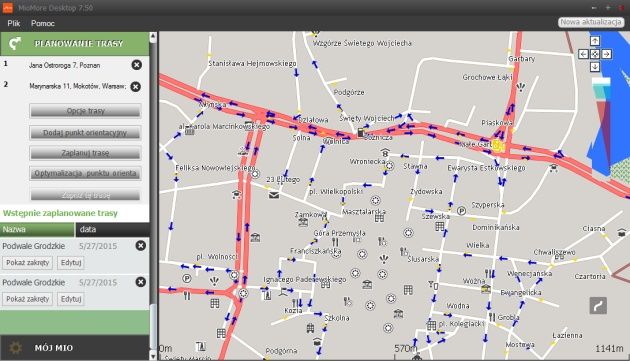The image size is (630, 361).
Task: Click Dodaj punkt orientacyjny button
Action: 85,133
